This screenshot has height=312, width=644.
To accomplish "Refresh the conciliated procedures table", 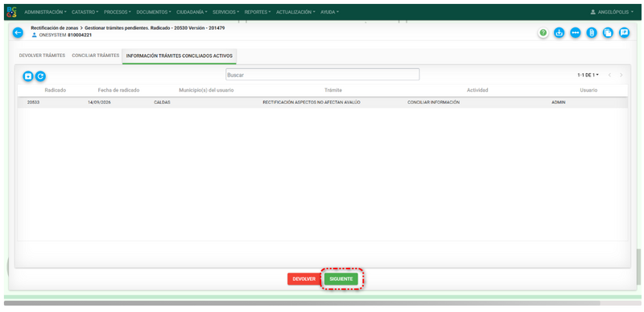I will pos(40,76).
